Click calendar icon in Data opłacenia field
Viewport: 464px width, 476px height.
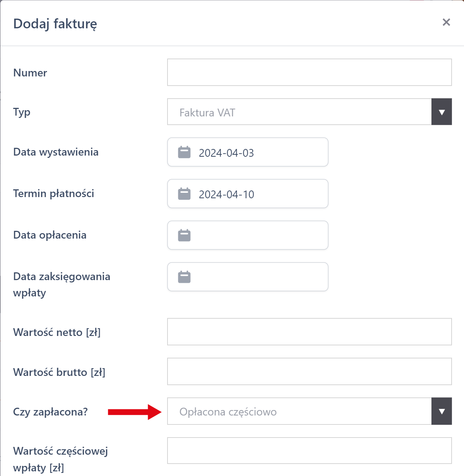(x=184, y=235)
